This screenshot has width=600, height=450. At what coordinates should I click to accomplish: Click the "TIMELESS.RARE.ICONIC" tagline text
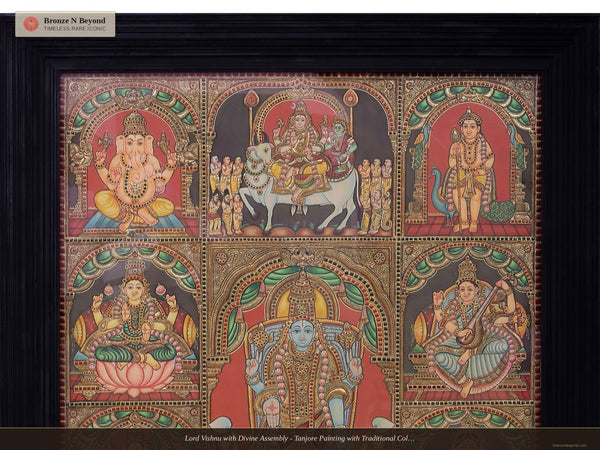[x=75, y=29]
